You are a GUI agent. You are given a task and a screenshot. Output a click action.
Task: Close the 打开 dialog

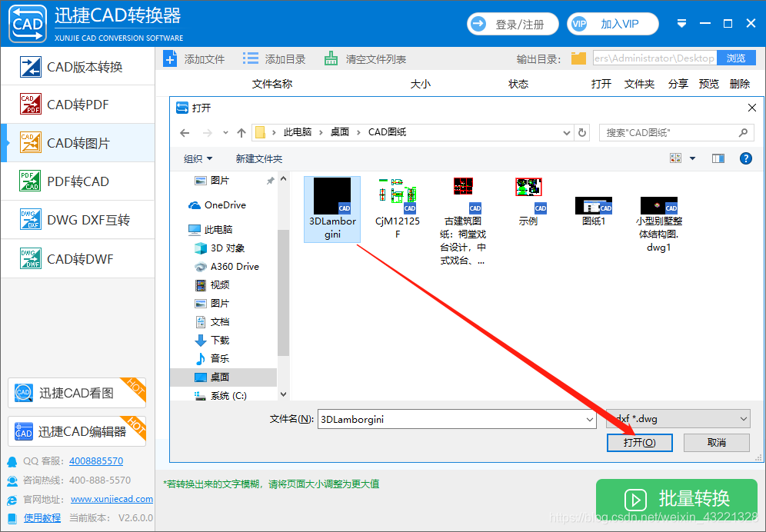click(x=752, y=108)
